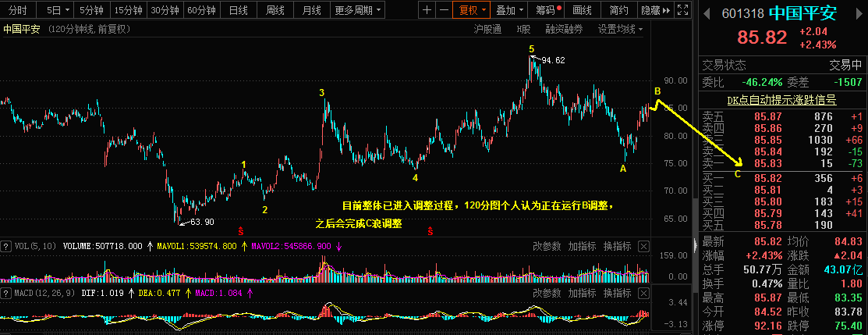Expand chart to full screen

pyautogui.click(x=683, y=10)
